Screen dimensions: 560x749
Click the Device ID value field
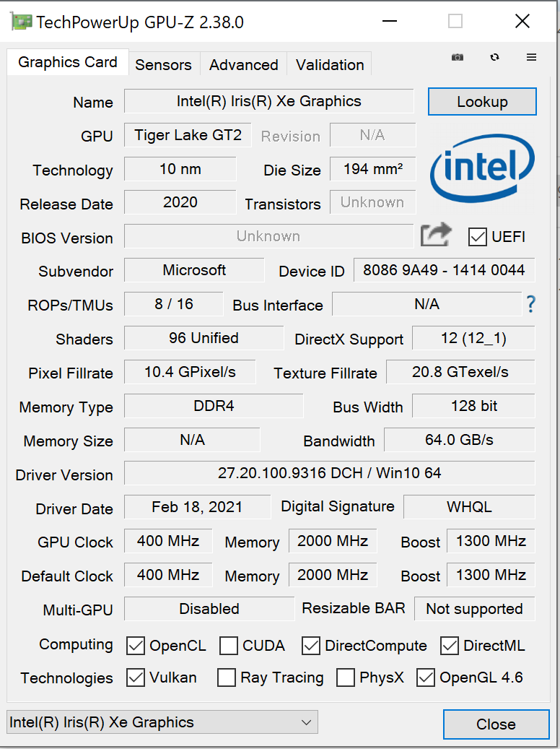coord(444,270)
